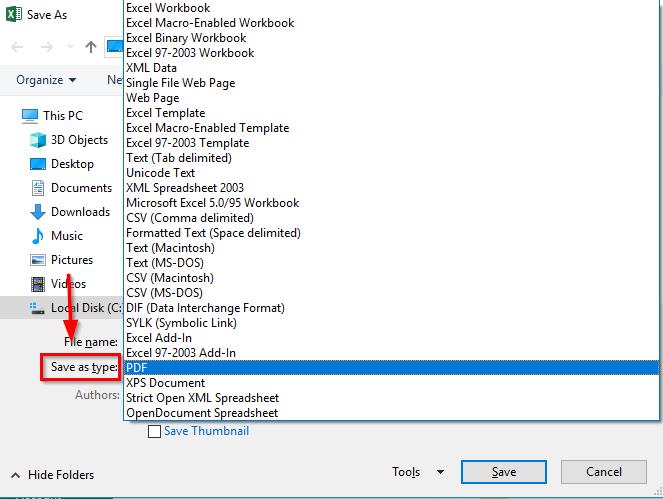
Task: Open recent locations dropdown chevron
Action: coord(70,47)
